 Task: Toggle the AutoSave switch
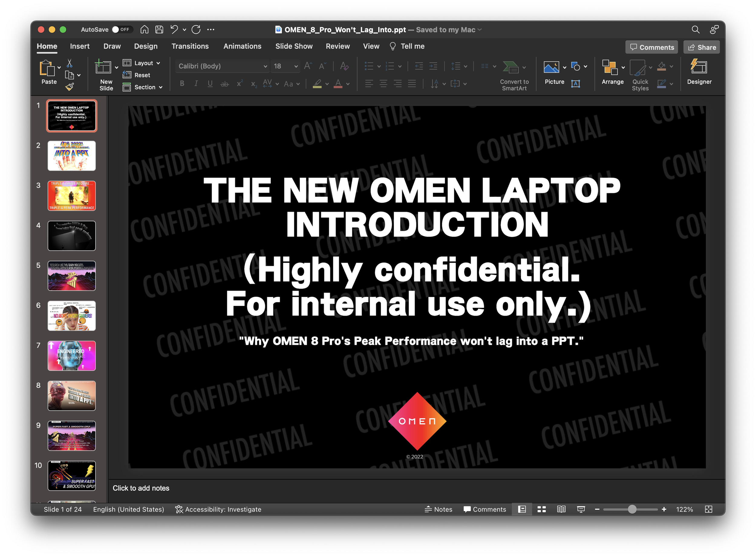[121, 30]
